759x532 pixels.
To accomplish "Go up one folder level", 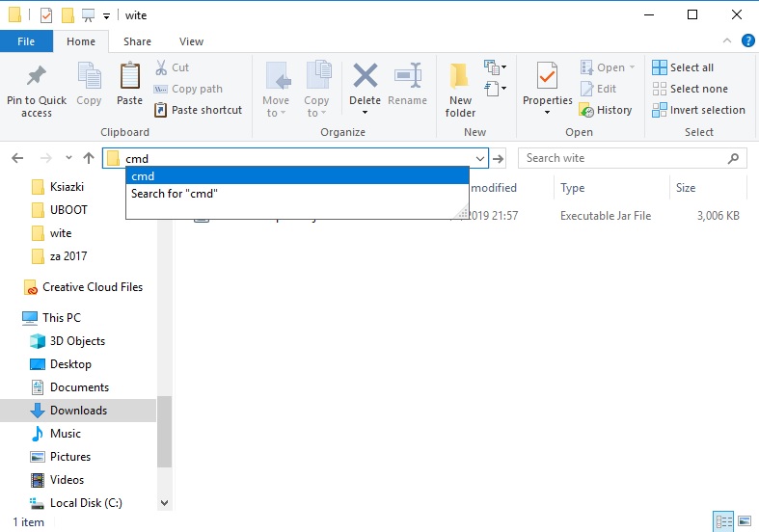I will 89,158.
